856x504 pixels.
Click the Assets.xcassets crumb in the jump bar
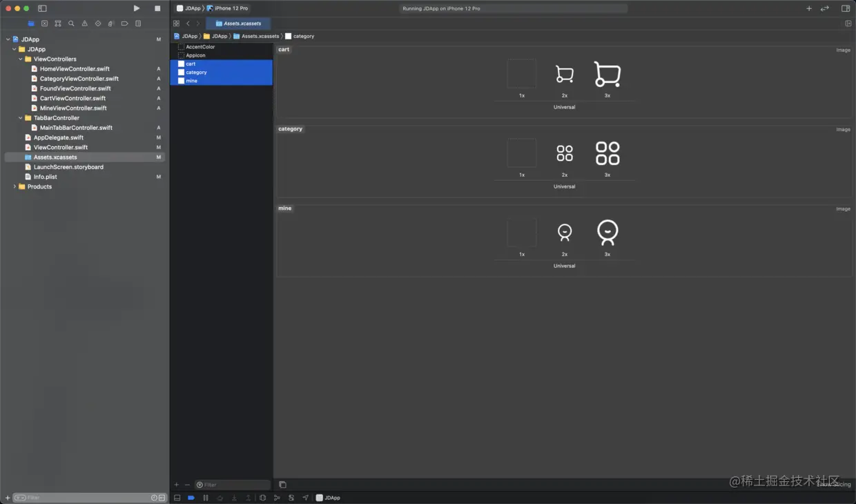(x=256, y=36)
